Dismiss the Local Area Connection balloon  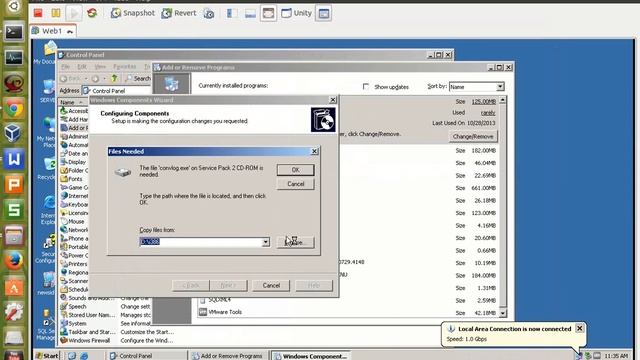pyautogui.click(x=580, y=328)
